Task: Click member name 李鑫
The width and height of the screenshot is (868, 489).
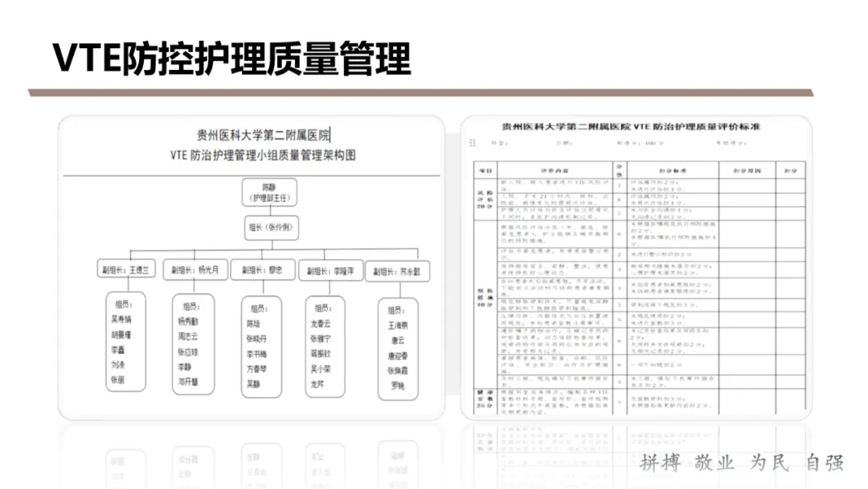Action: coord(118,350)
